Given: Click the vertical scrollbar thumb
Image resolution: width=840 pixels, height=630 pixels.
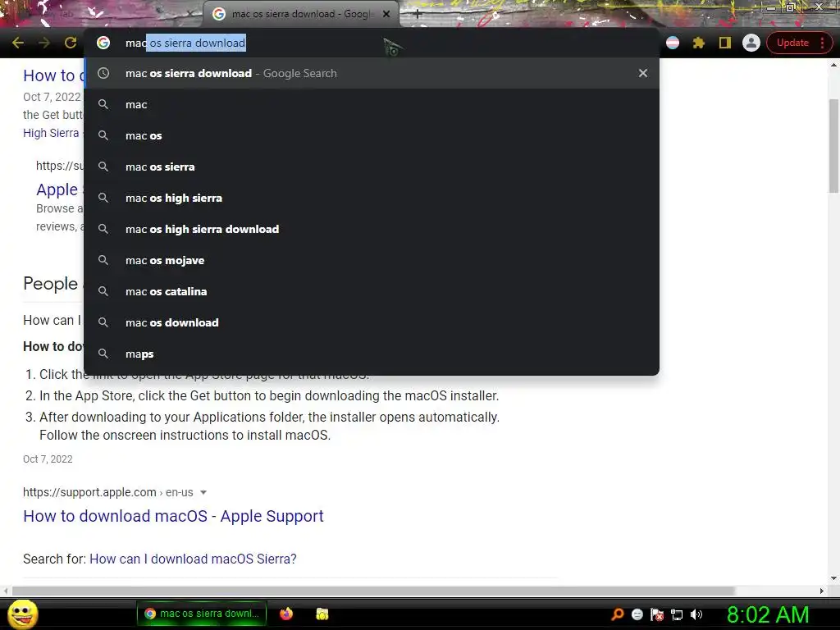Looking at the screenshot, I should [833, 144].
